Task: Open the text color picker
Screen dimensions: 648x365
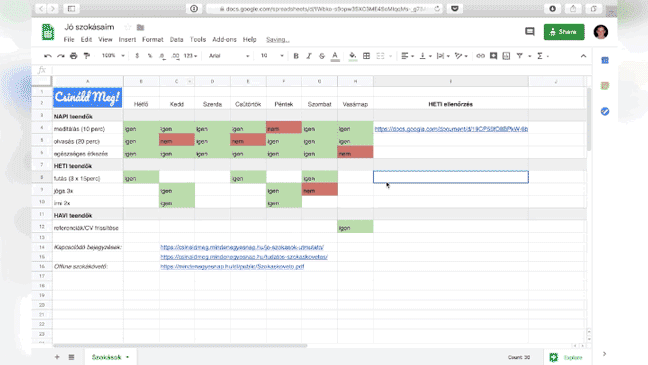Action: 335,56
